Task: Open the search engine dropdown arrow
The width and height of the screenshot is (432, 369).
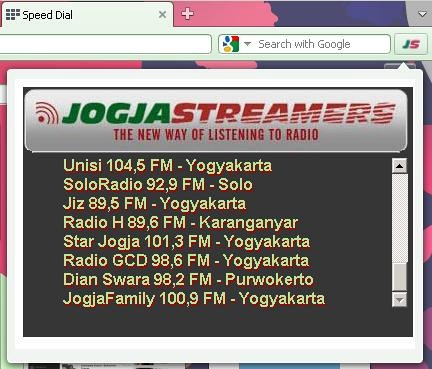Action: coord(247,44)
